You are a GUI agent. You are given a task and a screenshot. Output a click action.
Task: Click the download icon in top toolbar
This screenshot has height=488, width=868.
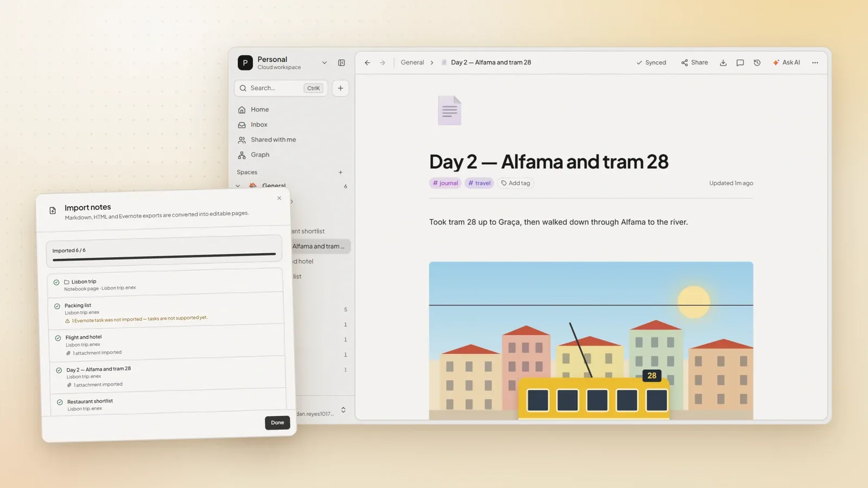(x=723, y=63)
